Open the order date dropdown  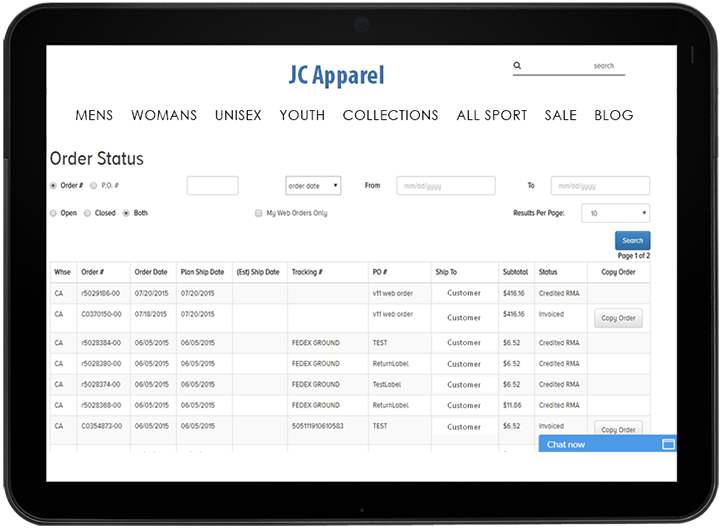[313, 186]
